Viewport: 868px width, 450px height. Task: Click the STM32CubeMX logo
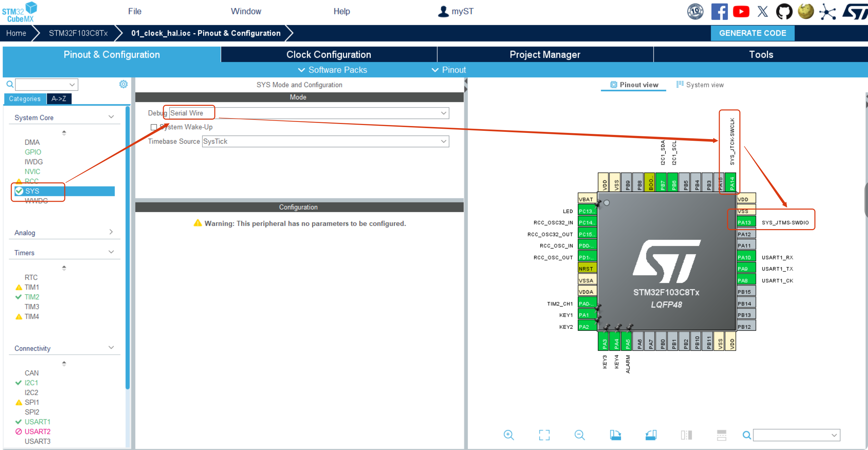[20, 12]
